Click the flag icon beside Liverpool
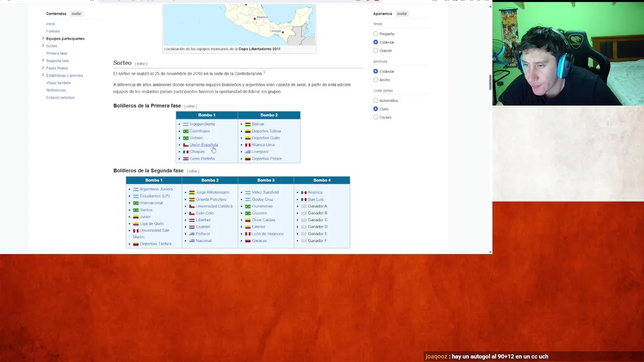Screen dimensions: 644x362 coord(248,152)
